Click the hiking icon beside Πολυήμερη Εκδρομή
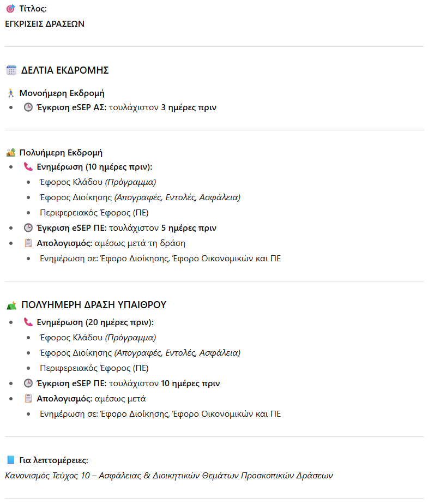The height and width of the screenshot is (504, 434). pyautogui.click(x=11, y=153)
